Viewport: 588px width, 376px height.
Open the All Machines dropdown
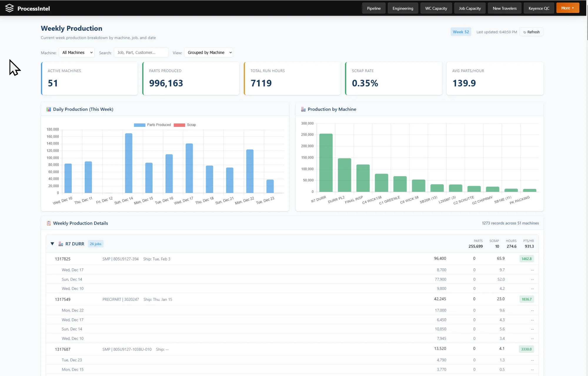point(77,52)
